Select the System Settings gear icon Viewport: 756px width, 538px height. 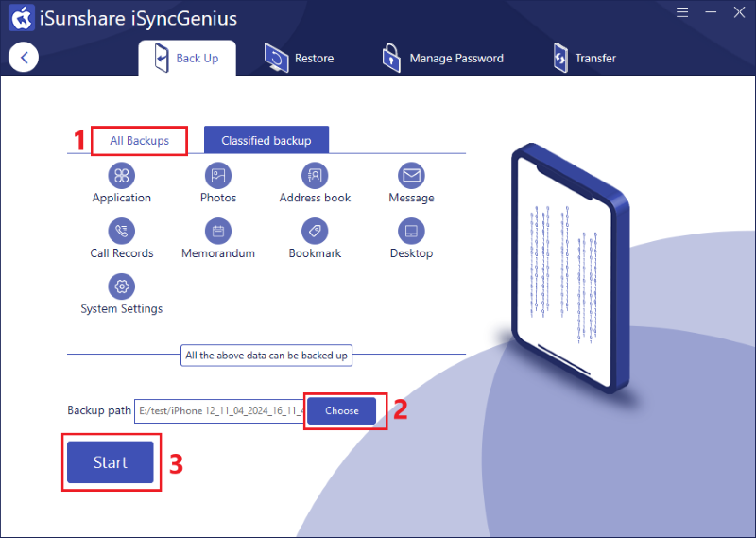(x=122, y=286)
